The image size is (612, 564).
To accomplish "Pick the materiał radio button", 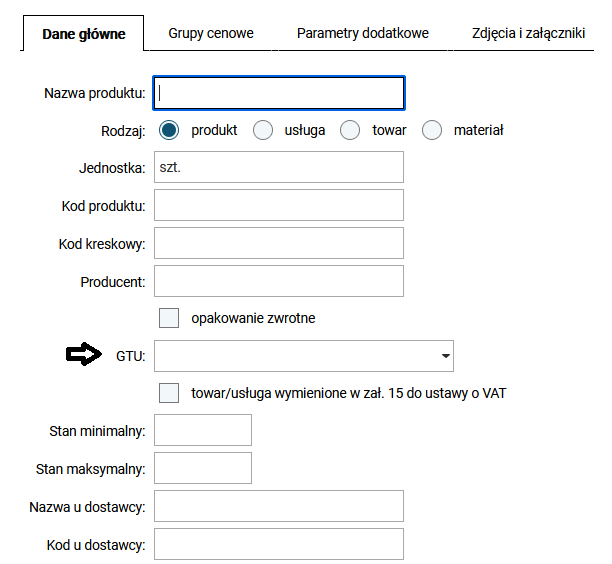I will pos(432,130).
